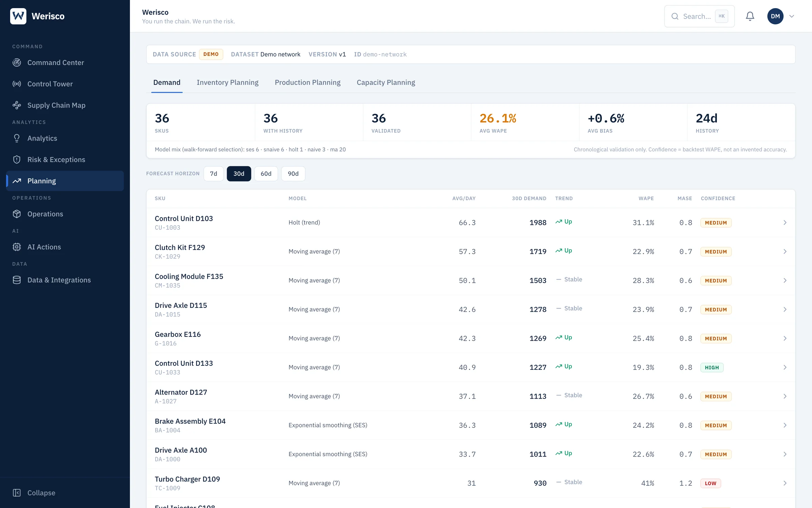The height and width of the screenshot is (508, 812).
Task: Click the Up trend icon for Drive Axle A100
Action: pos(559,453)
